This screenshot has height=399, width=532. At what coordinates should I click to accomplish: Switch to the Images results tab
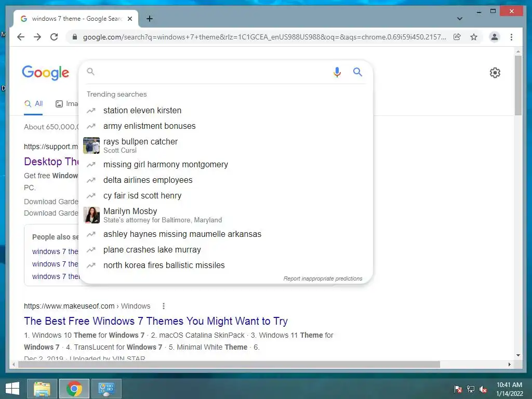click(66, 104)
